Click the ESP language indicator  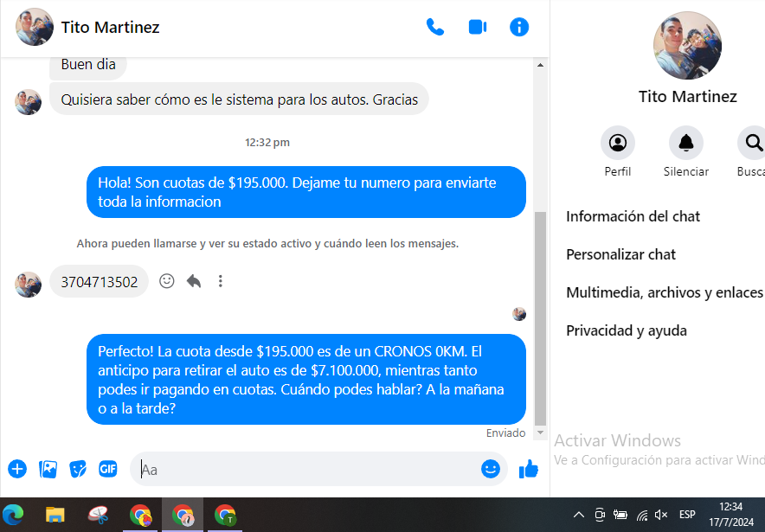[x=687, y=515]
